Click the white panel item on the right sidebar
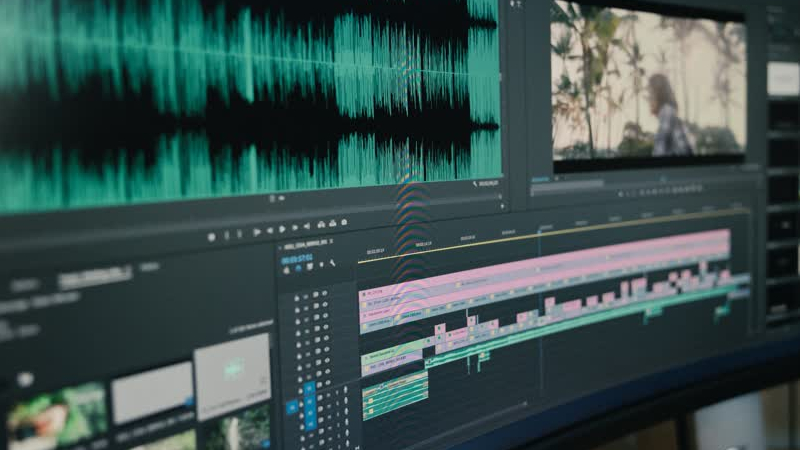The height and width of the screenshot is (450, 800). coord(782,79)
